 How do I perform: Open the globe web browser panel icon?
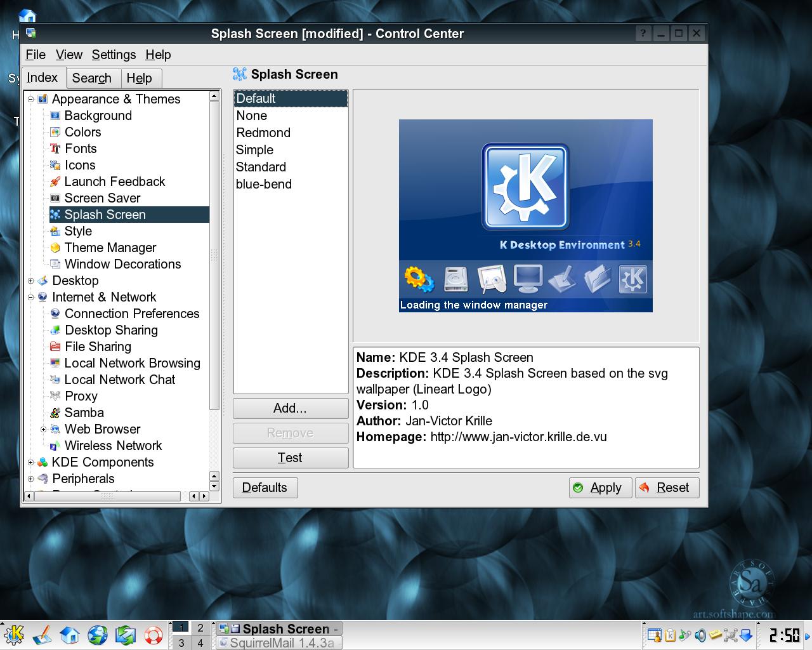[98, 634]
